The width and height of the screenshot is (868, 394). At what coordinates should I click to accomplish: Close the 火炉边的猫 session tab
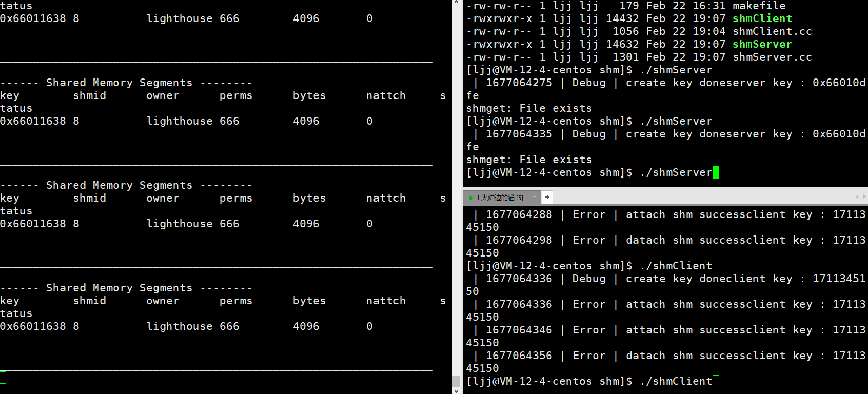coord(534,198)
